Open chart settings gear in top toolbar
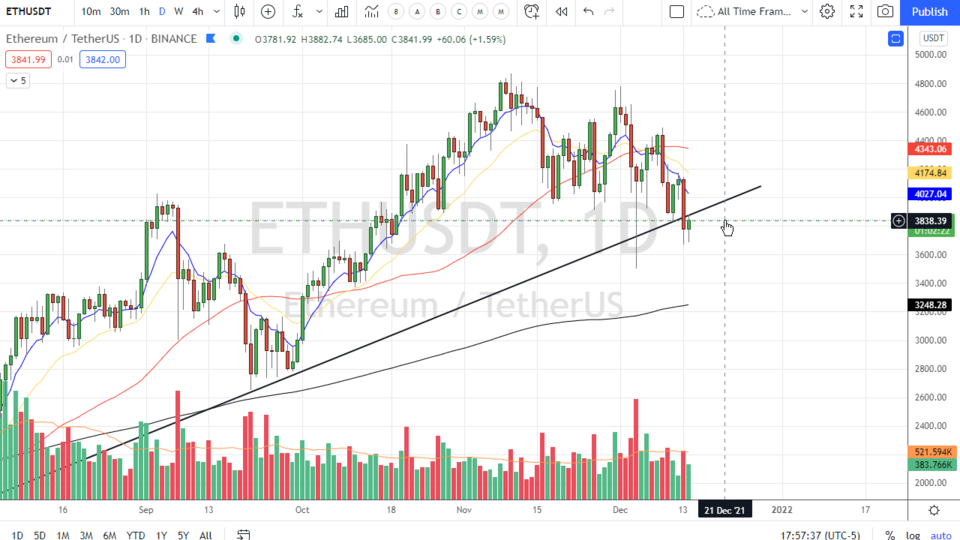Viewport: 960px width, 540px height. coord(827,12)
